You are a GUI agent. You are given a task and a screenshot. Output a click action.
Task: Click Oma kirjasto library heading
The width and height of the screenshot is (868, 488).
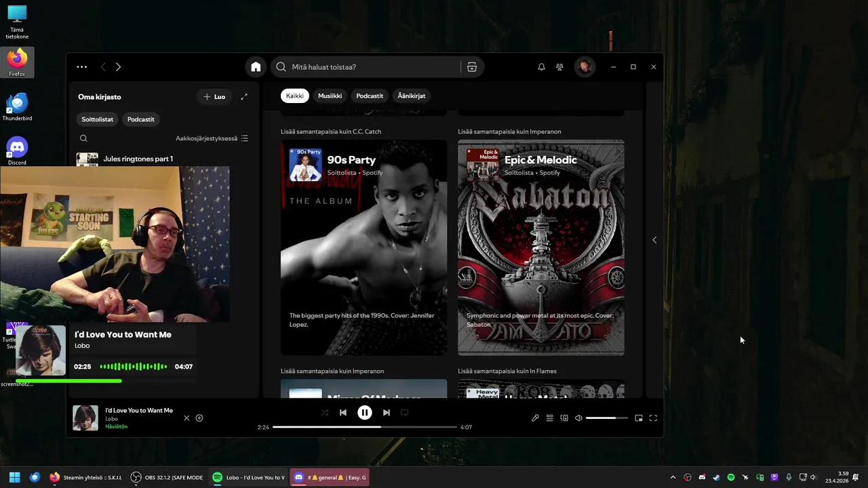click(100, 97)
